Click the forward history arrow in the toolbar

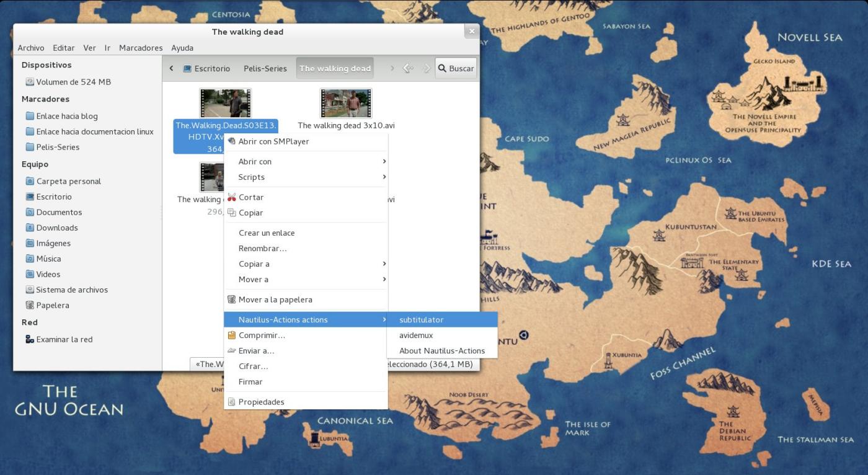click(x=426, y=68)
